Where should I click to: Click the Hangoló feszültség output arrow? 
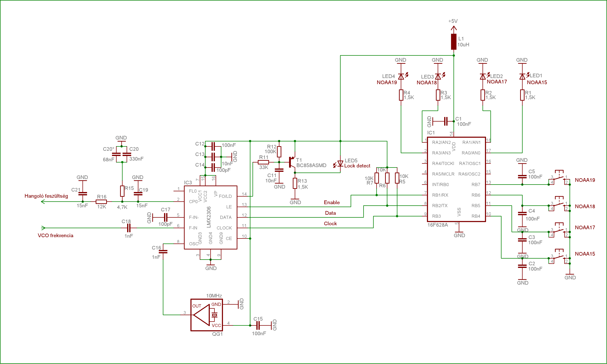[x=43, y=202]
